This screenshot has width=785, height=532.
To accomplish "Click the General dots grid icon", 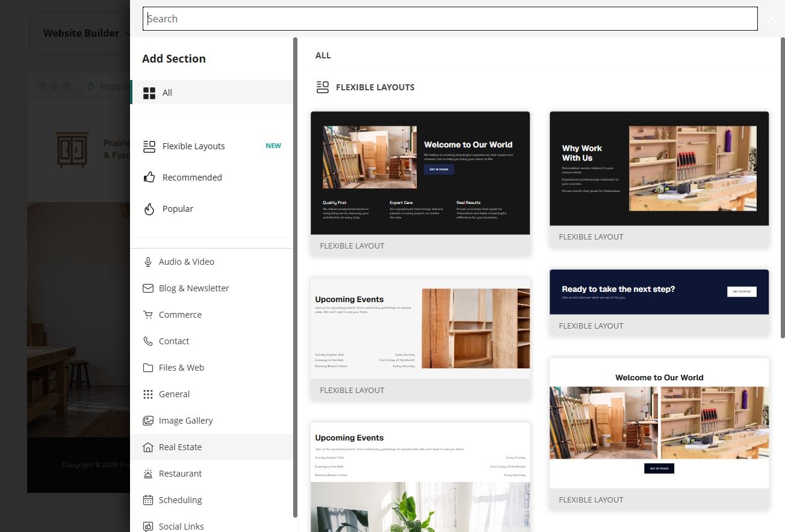I will [x=148, y=394].
